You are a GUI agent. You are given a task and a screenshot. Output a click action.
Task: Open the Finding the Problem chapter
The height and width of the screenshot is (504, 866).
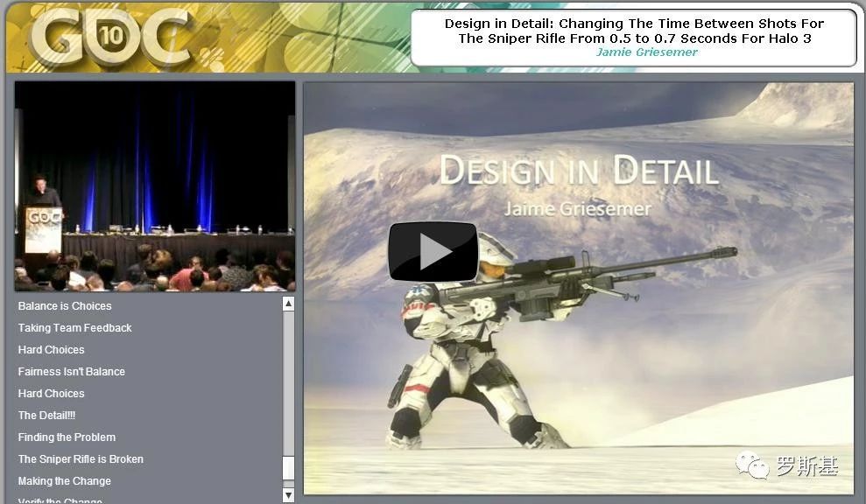67,437
